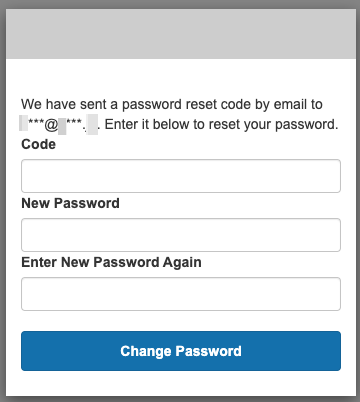
Task: Click the @ symbol in masked email
Action: [51, 125]
